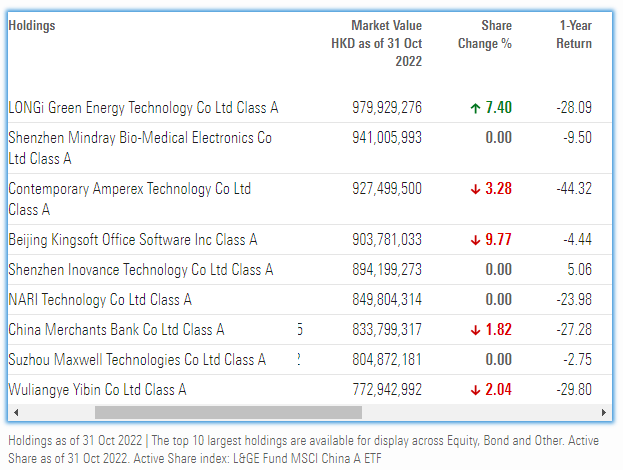Click market value 941,005,993

click(x=387, y=138)
